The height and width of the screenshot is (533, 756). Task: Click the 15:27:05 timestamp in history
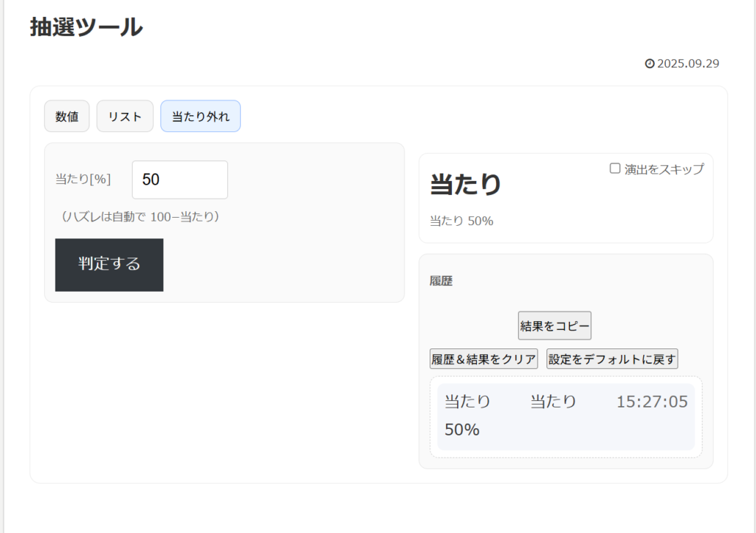(x=652, y=402)
